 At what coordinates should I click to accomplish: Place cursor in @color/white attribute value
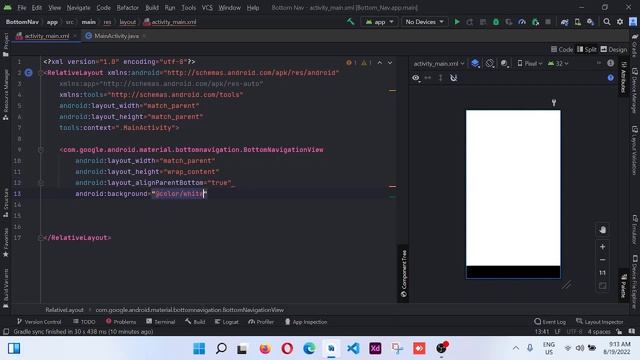(179, 194)
